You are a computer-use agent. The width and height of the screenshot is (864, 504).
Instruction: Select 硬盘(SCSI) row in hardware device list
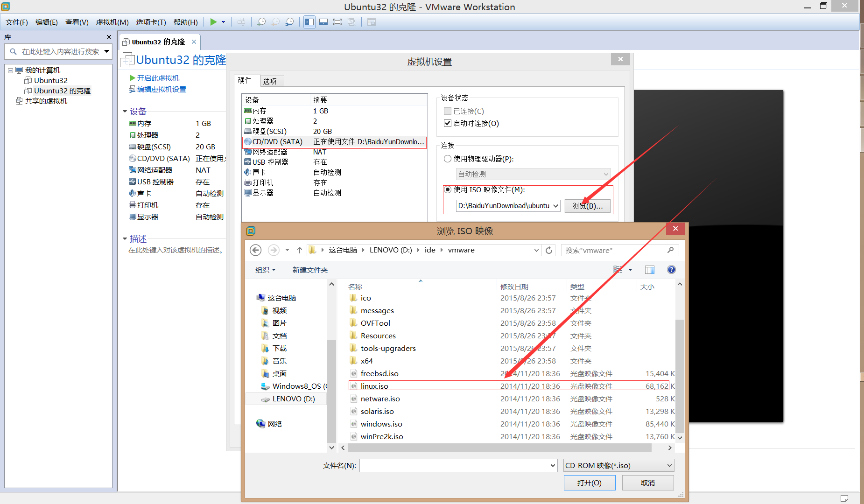click(334, 131)
